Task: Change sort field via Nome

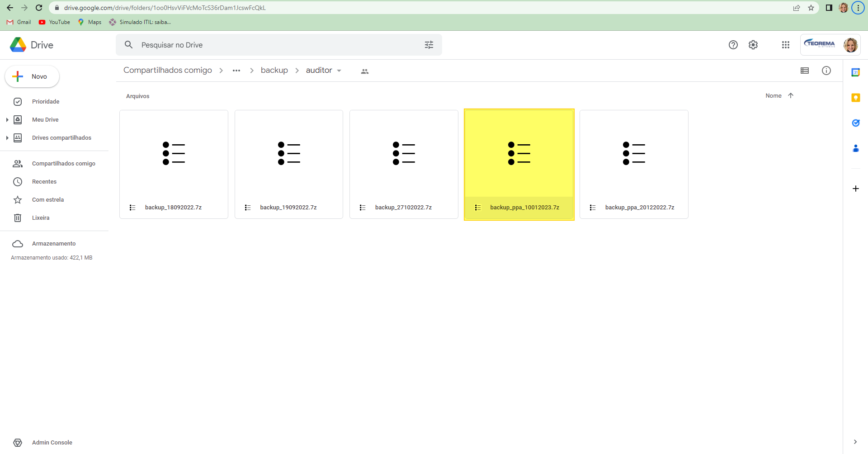Action: pyautogui.click(x=774, y=95)
